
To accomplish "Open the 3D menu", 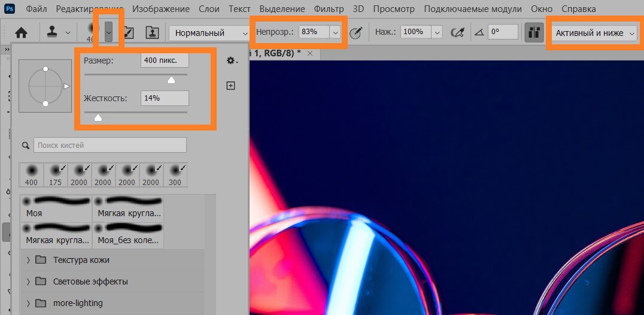I will tap(358, 8).
